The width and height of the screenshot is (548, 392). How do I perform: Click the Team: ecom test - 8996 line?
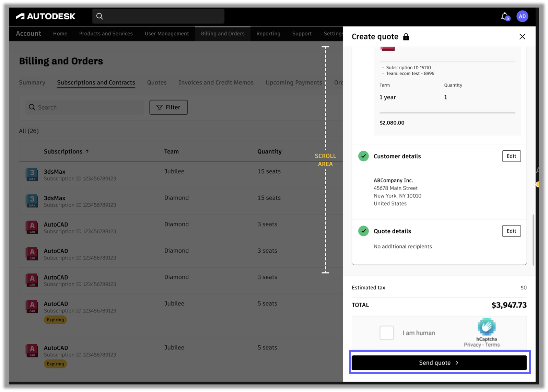[x=410, y=73]
